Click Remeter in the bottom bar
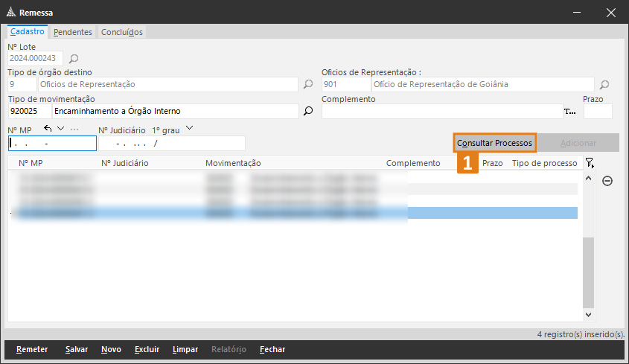 (x=32, y=350)
